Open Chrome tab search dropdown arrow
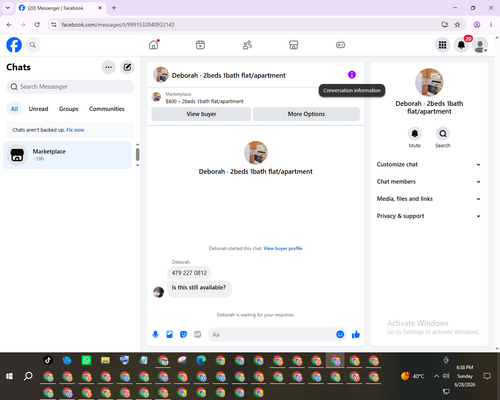 point(8,8)
